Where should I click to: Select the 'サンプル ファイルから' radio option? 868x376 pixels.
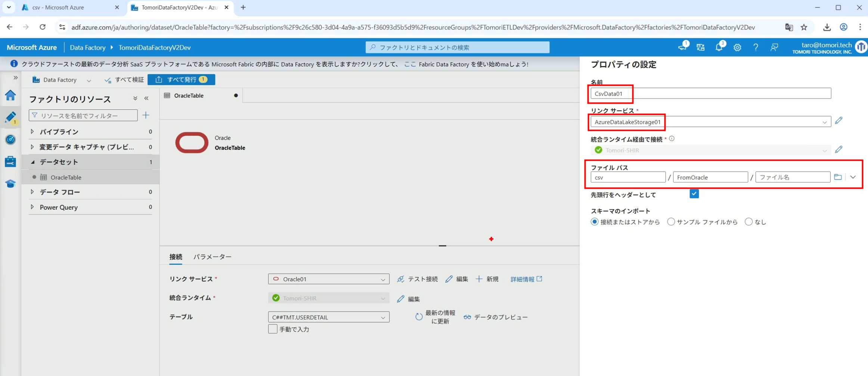[671, 222]
